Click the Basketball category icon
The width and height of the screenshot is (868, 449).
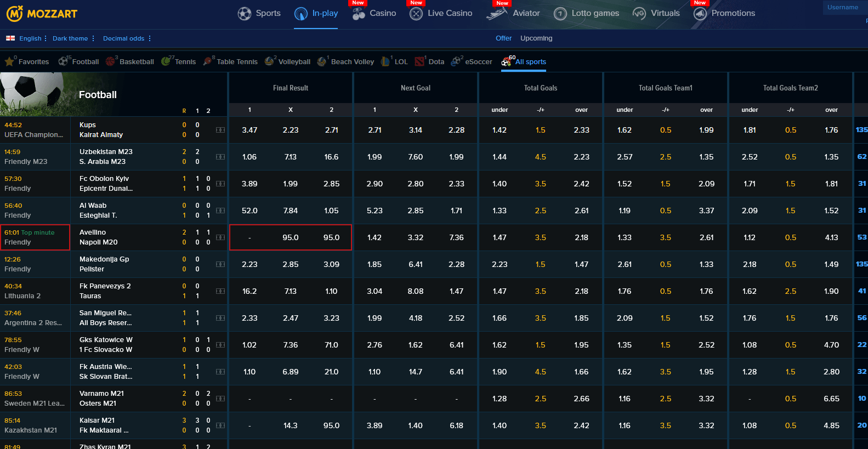pos(111,61)
